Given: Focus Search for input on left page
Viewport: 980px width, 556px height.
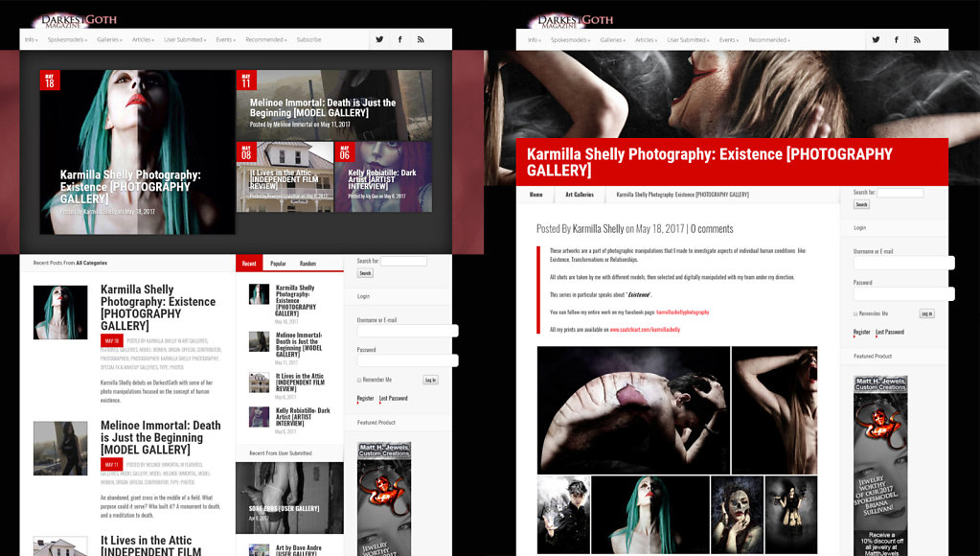Looking at the screenshot, I should (x=403, y=261).
